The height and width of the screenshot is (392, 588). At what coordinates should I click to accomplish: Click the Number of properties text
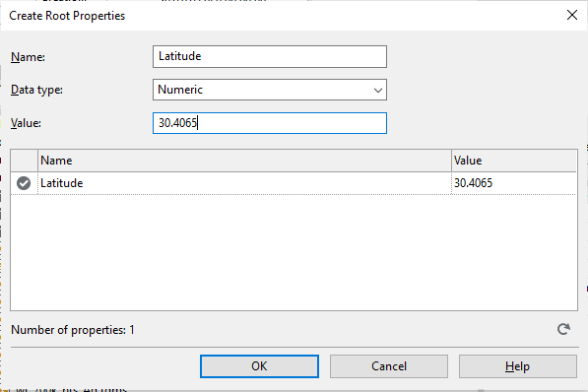[x=73, y=330]
